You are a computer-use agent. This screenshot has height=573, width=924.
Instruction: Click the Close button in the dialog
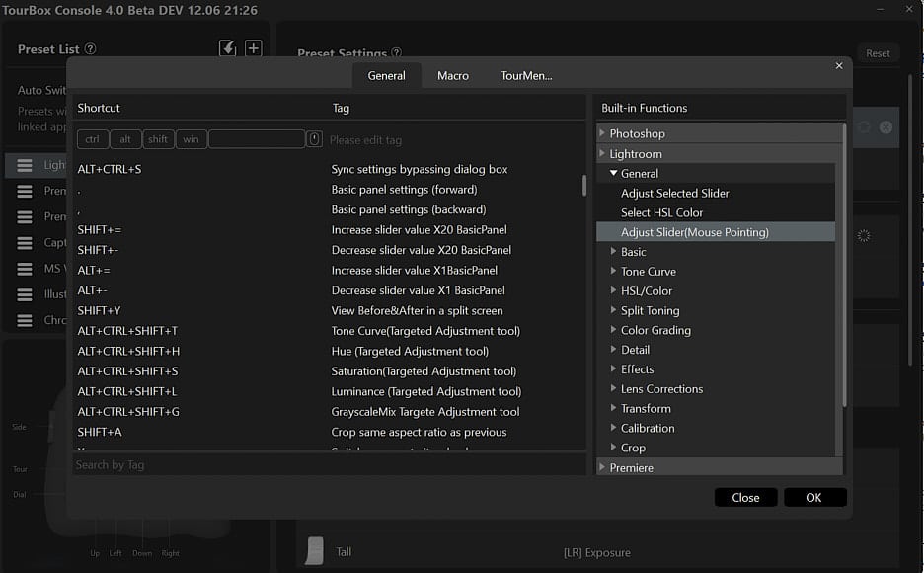(x=745, y=498)
